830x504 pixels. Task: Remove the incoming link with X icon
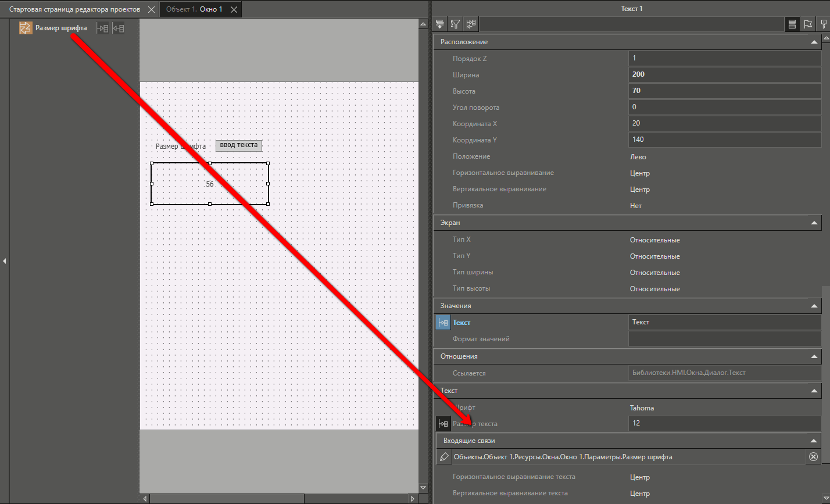[813, 457]
